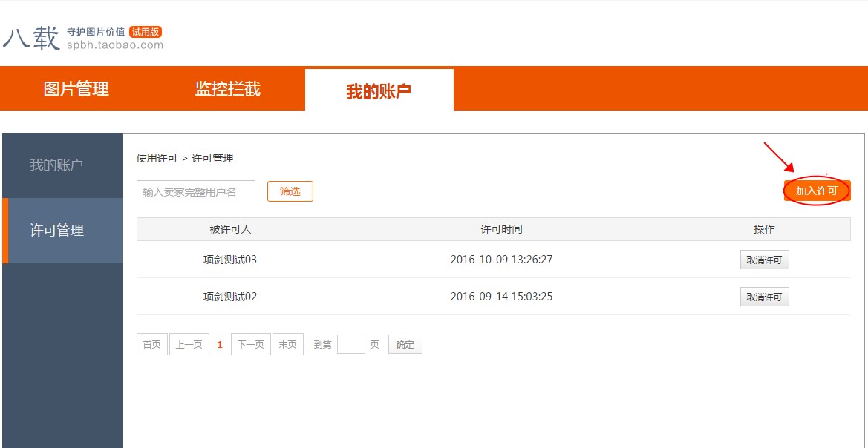Click the spbh.taobao.com site link

pyautogui.click(x=116, y=43)
